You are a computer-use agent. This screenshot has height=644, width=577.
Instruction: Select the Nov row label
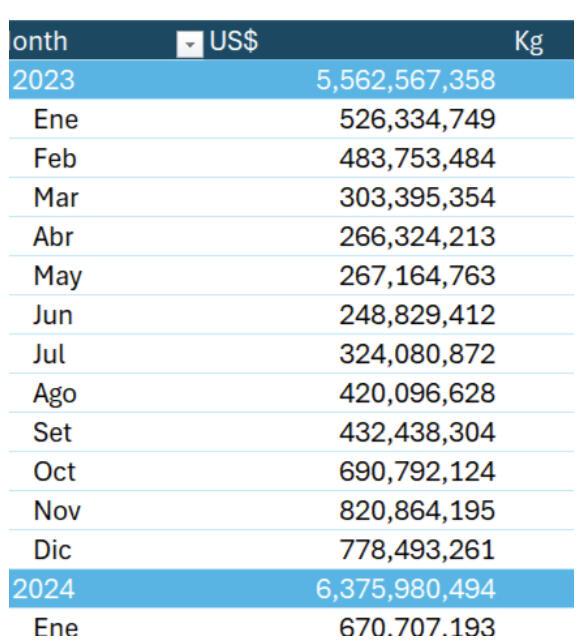pos(57,511)
